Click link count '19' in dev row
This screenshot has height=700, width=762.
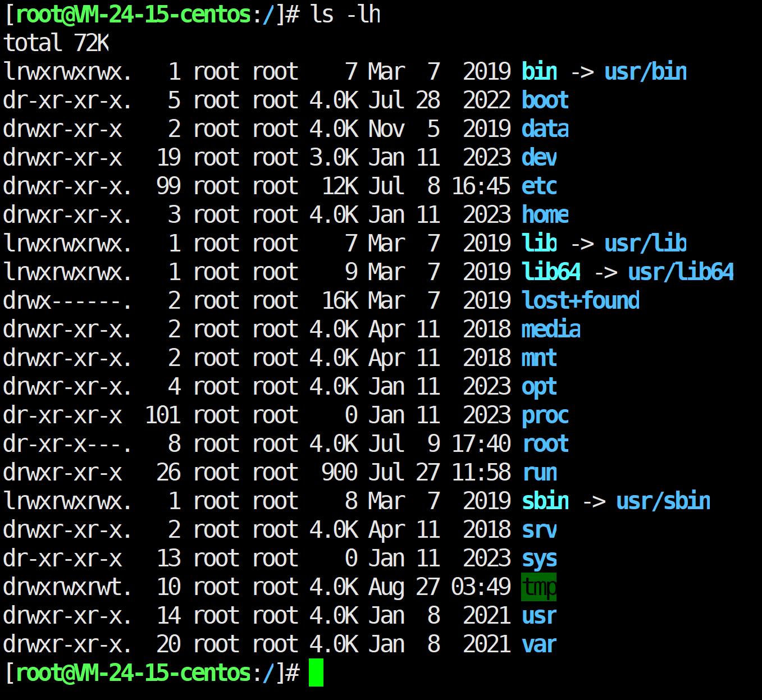tap(168, 157)
